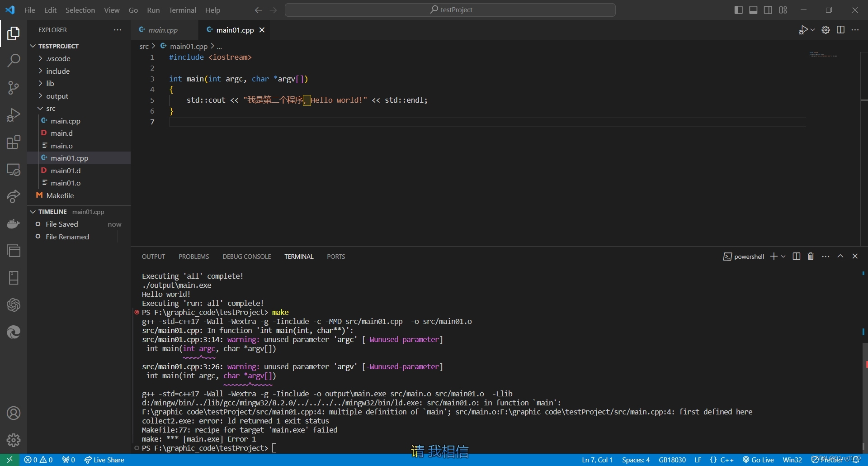
Task: Open remote window from status bar
Action: coord(9,460)
